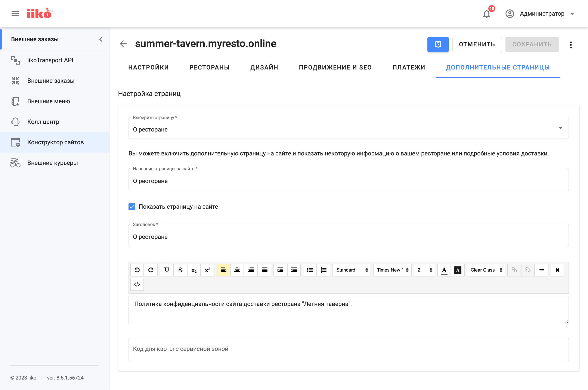Click the insert link icon
Image resolution: width=588 pixels, height=390 pixels.
(514, 270)
